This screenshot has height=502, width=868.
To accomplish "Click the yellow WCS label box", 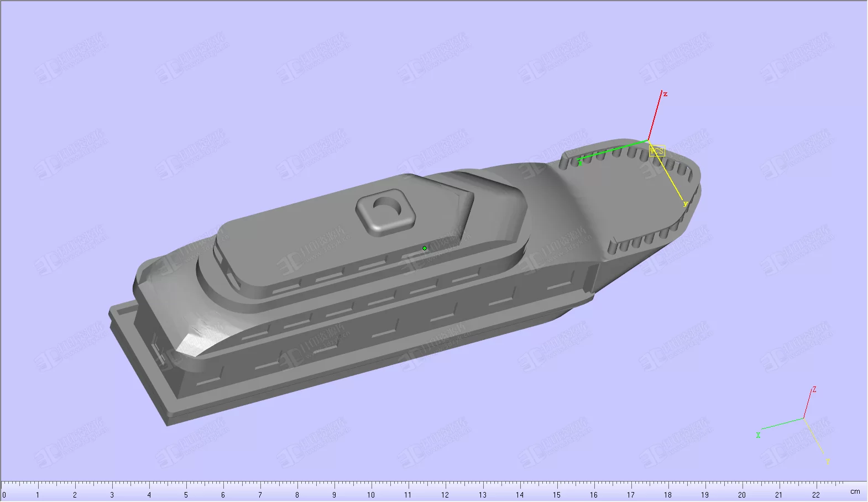I will (x=656, y=151).
